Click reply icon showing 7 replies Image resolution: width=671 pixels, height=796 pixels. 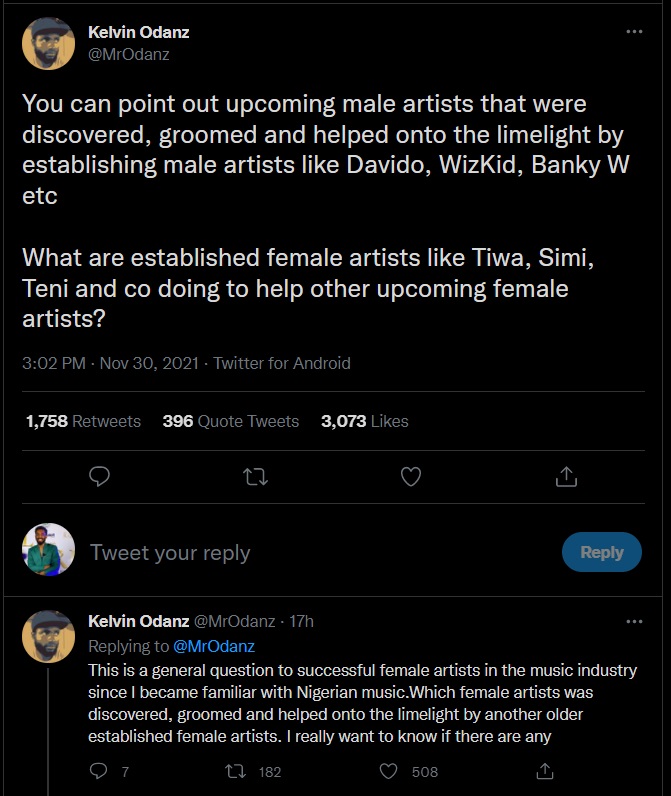point(98,771)
